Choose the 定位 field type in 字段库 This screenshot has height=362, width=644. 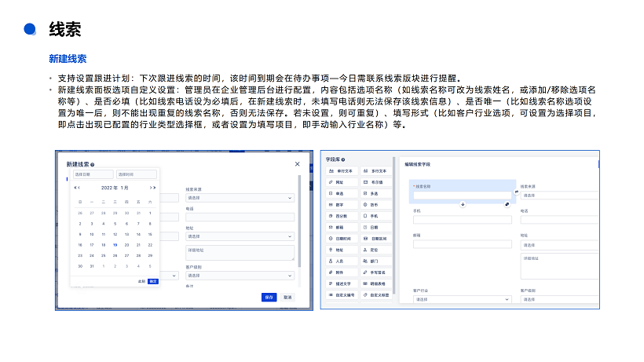pos(376,250)
